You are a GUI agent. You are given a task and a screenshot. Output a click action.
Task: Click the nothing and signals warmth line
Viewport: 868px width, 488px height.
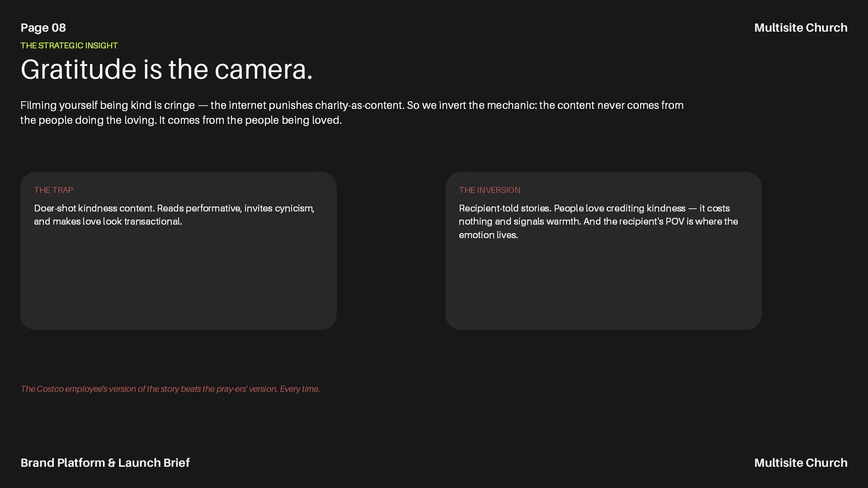598,221
